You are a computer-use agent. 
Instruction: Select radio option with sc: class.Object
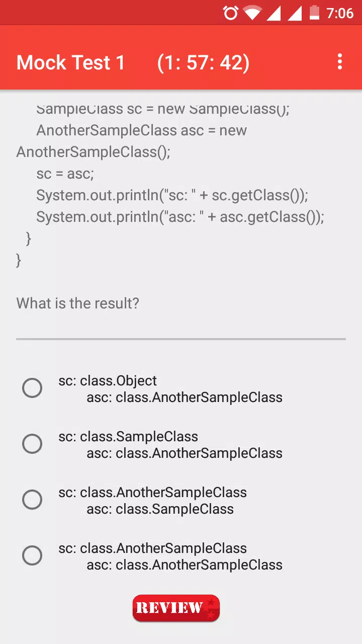click(32, 388)
